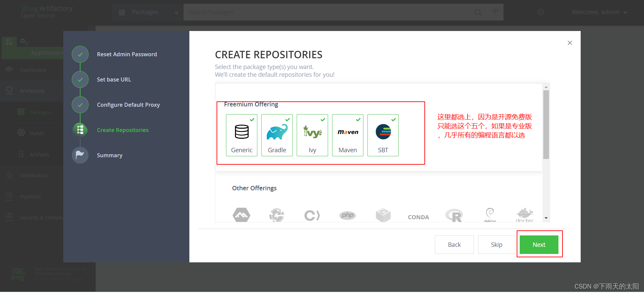The height and width of the screenshot is (293, 644).
Task: Open Distribution in the sidebar
Action: tap(33, 175)
